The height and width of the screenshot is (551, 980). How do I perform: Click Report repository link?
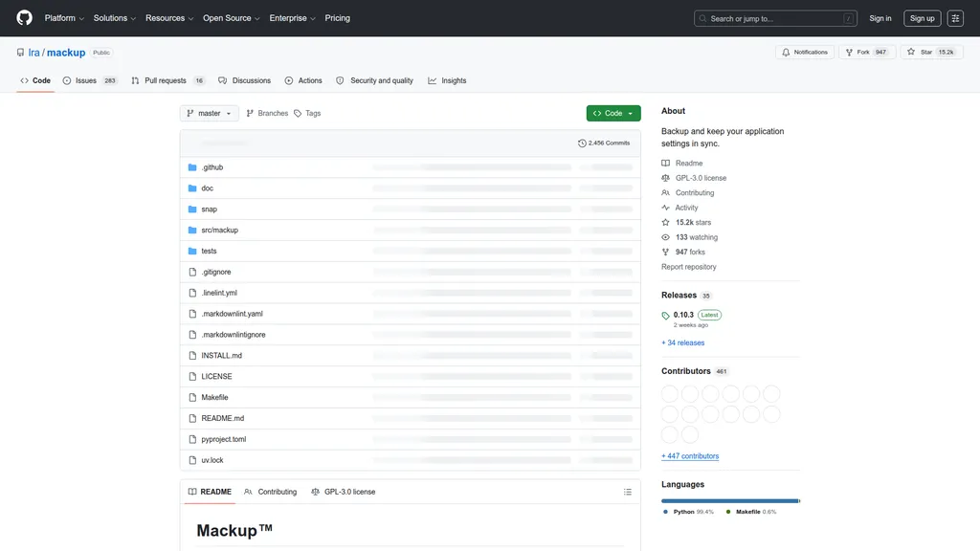689,267
